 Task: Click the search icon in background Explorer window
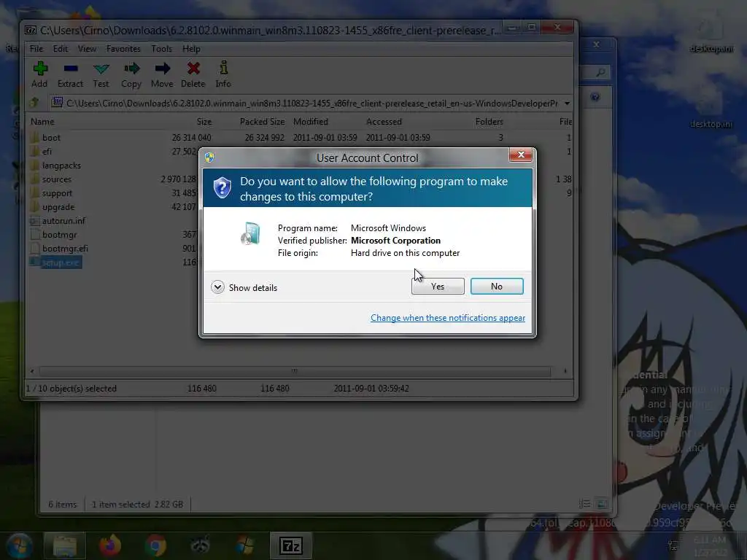(x=600, y=72)
